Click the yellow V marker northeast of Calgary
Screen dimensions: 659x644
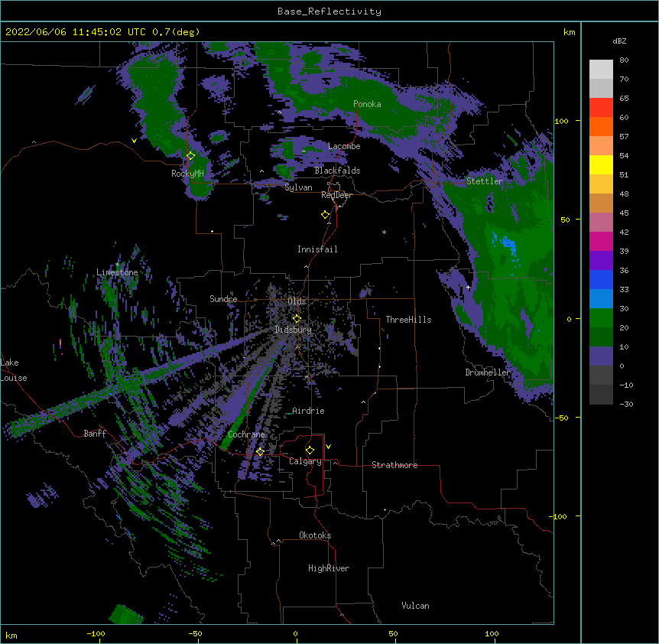point(328,447)
